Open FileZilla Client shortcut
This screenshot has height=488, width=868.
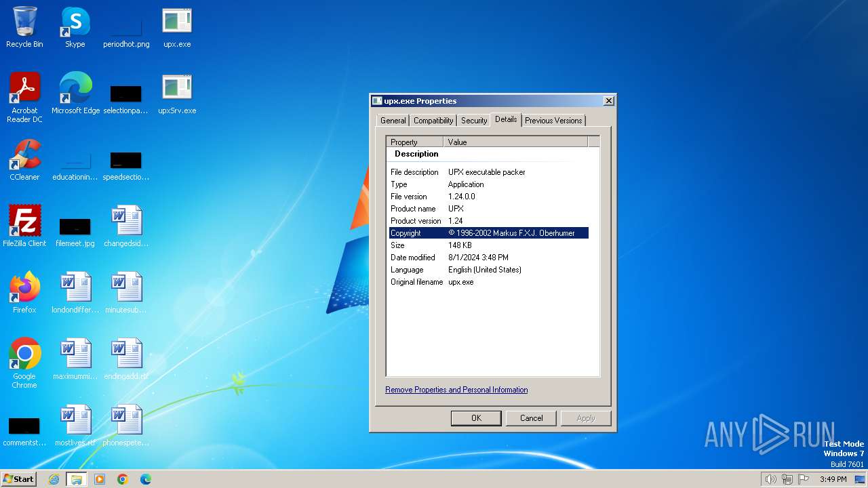pos(24,226)
